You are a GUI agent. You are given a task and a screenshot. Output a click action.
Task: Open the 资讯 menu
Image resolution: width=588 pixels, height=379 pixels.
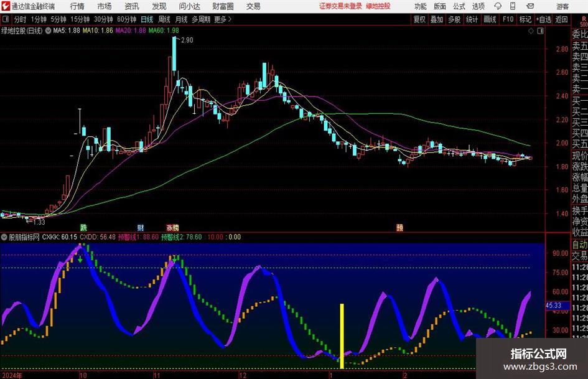click(x=132, y=6)
